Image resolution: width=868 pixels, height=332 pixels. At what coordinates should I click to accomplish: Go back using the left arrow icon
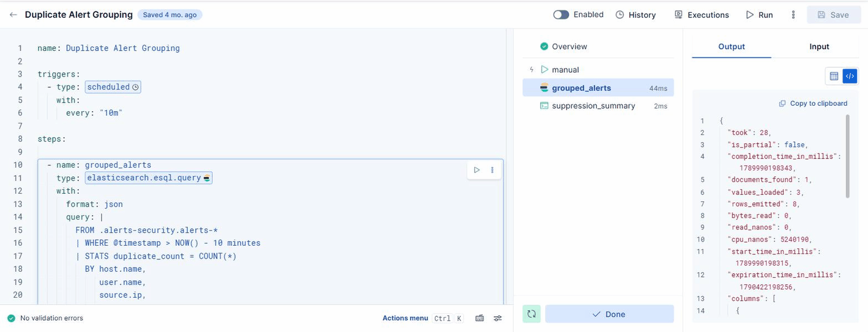pos(13,15)
